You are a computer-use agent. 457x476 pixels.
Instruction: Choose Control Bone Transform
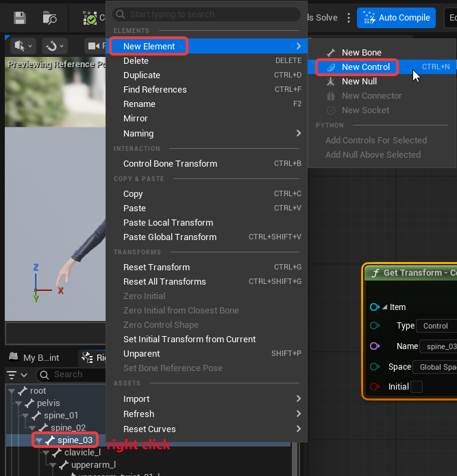(x=206, y=164)
